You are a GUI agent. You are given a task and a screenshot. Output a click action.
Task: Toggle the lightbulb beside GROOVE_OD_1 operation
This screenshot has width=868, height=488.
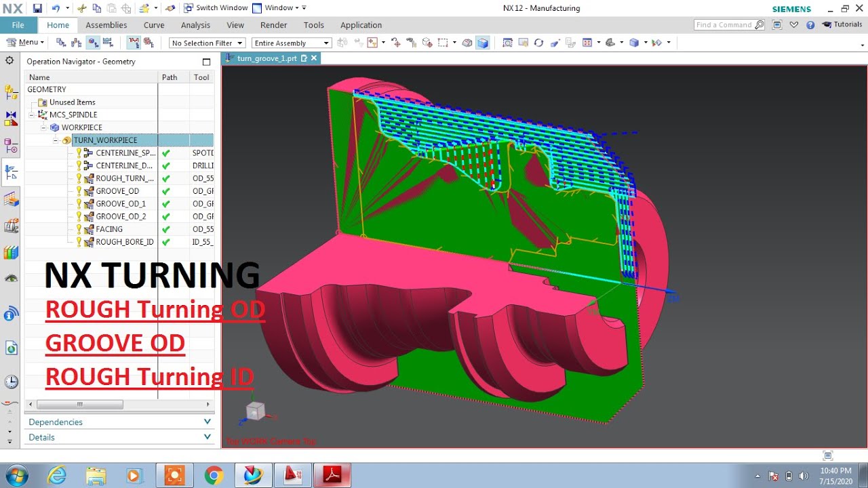point(79,204)
